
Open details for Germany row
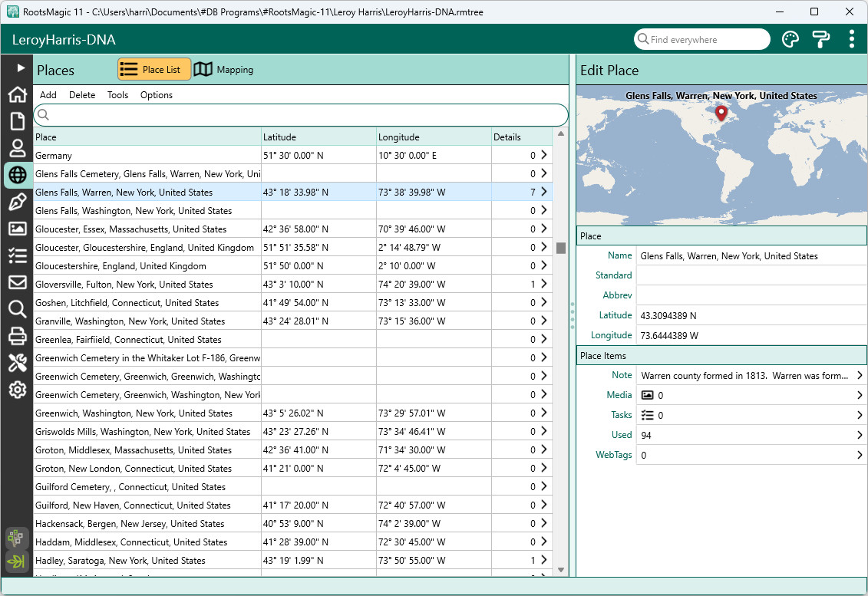544,155
